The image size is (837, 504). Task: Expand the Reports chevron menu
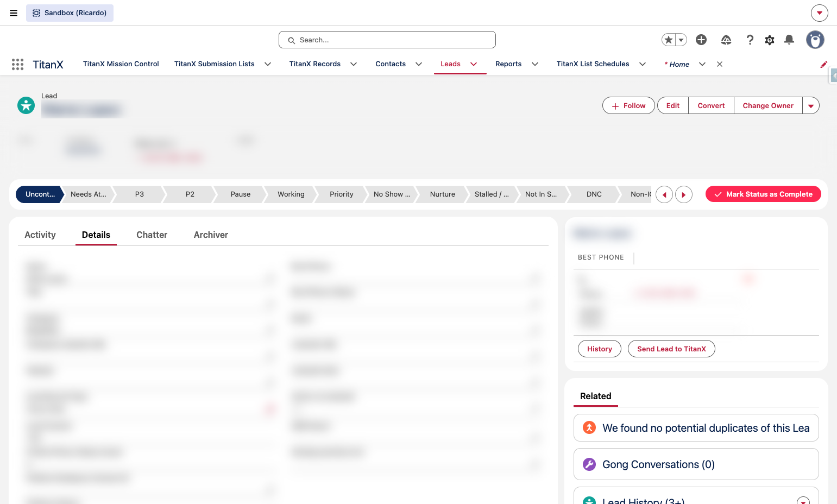click(x=535, y=64)
